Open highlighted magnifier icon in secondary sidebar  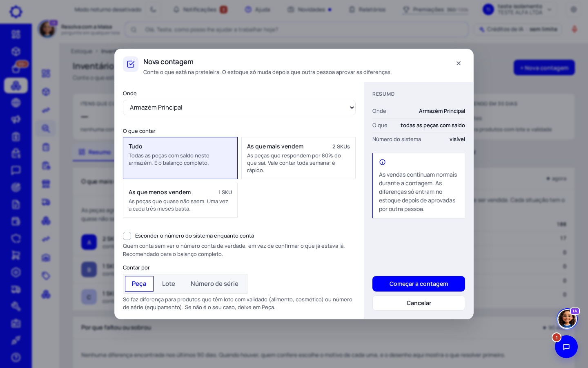tap(46, 128)
